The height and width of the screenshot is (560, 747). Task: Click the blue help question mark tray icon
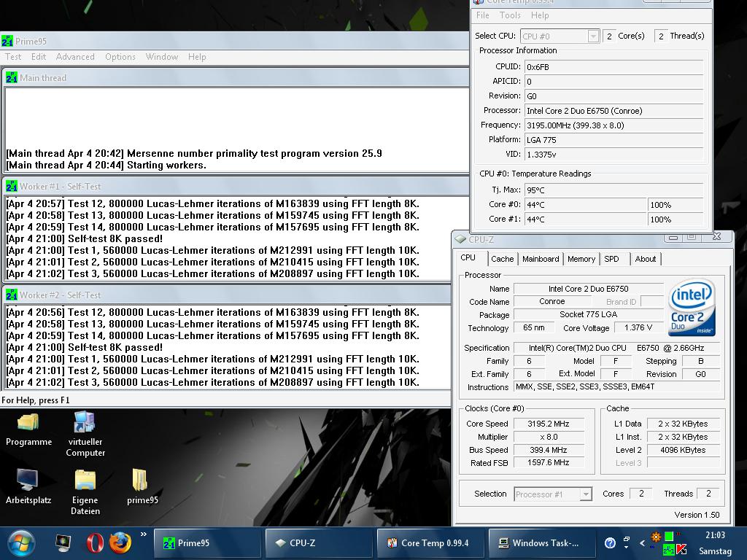[610, 542]
